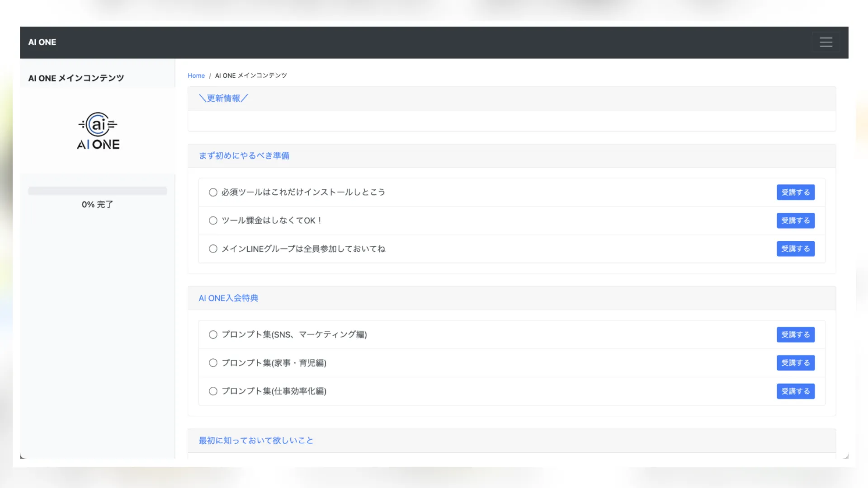
Task: Open lesson title プロンプト集(家事・育児編)
Action: 274,363
